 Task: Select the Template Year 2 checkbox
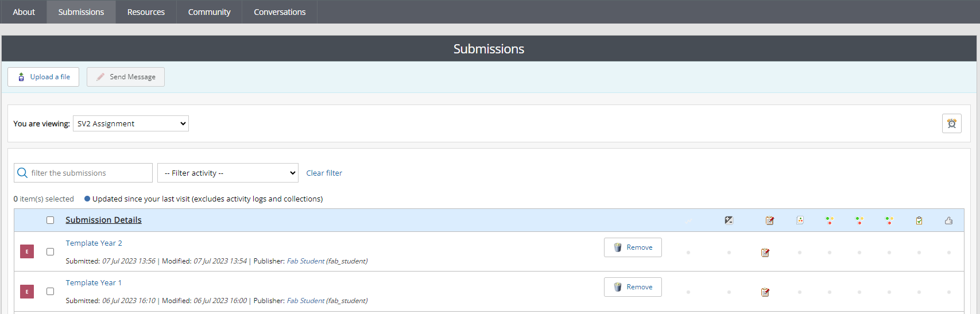tap(51, 251)
